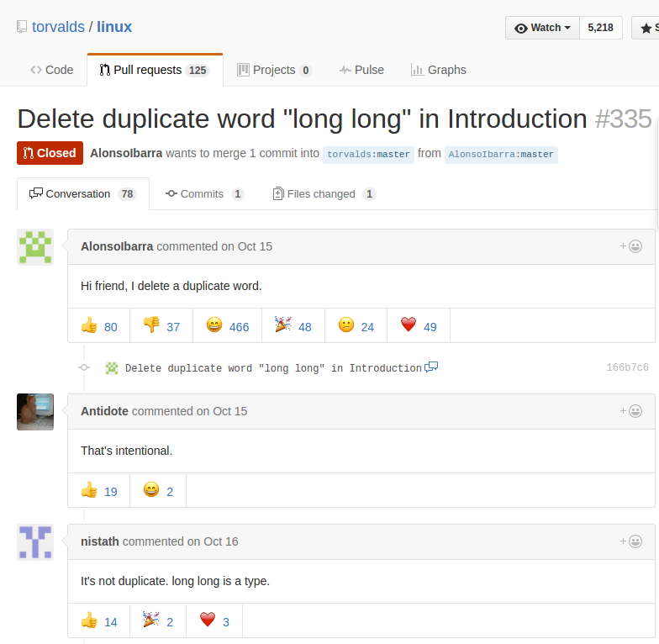Add reaction to Antidote's comment
This screenshot has width=659, height=644.
(x=630, y=411)
